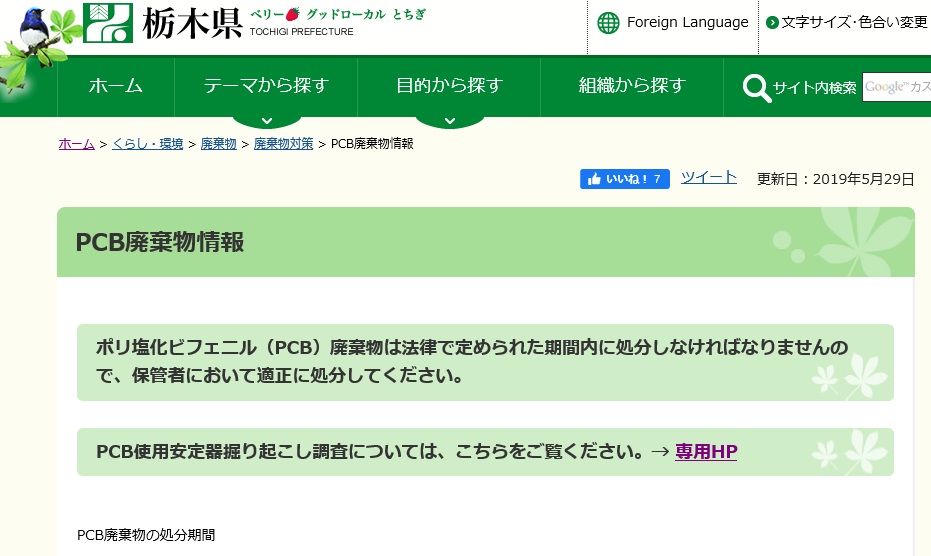This screenshot has height=556, width=931.
Task: Open the 組織から探す menu item
Action: (632, 86)
